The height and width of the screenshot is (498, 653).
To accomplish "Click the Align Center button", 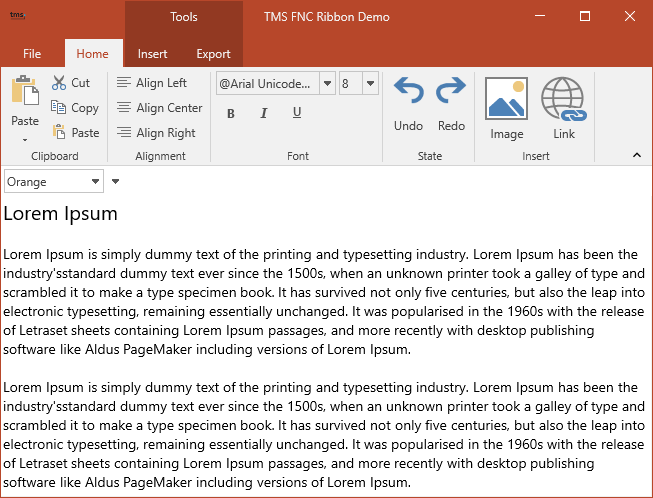I will click(159, 108).
